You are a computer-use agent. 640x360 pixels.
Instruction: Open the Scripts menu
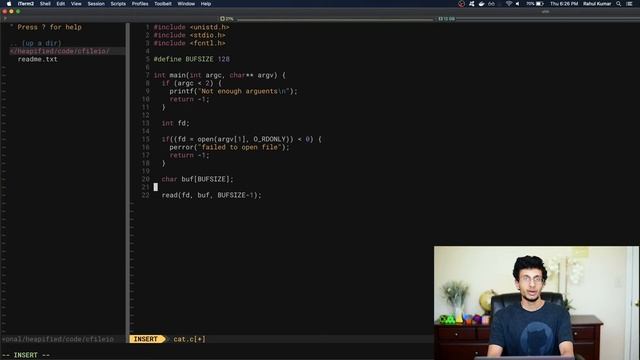pyautogui.click(x=118, y=4)
